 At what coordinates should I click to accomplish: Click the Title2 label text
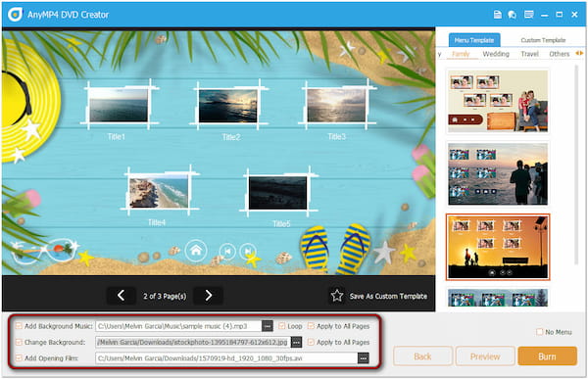click(x=231, y=137)
